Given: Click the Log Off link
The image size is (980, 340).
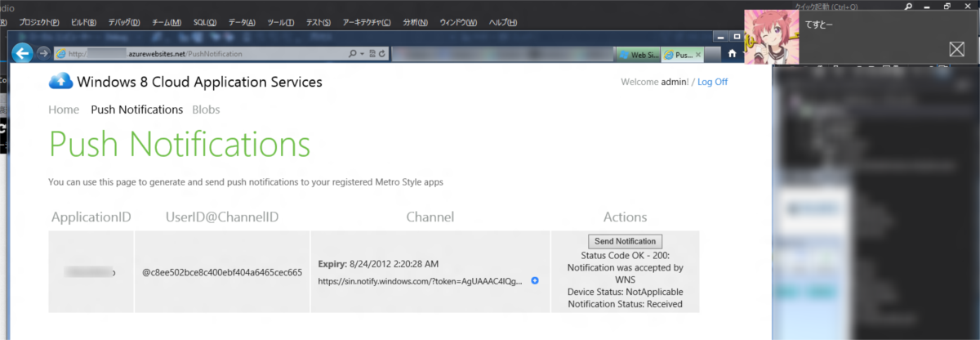Looking at the screenshot, I should point(712,82).
